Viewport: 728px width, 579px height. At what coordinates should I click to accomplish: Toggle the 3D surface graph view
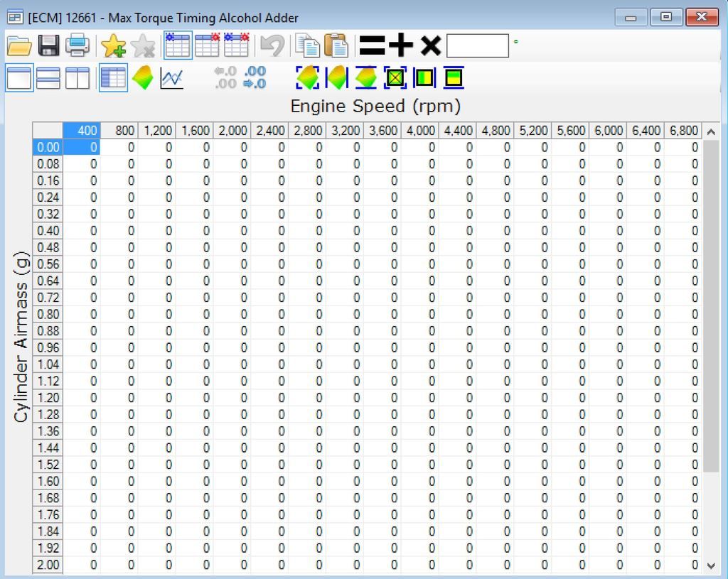point(143,77)
